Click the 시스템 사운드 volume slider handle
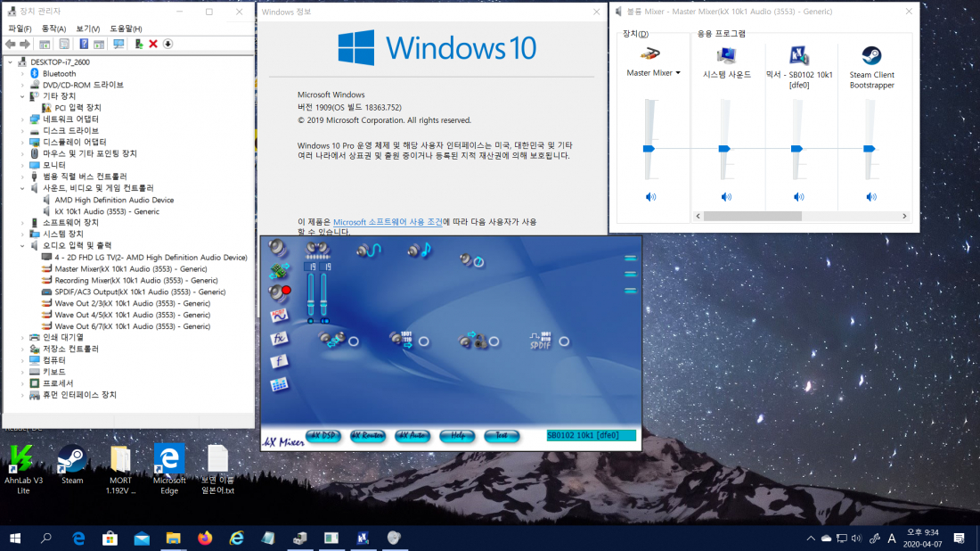 click(x=724, y=148)
